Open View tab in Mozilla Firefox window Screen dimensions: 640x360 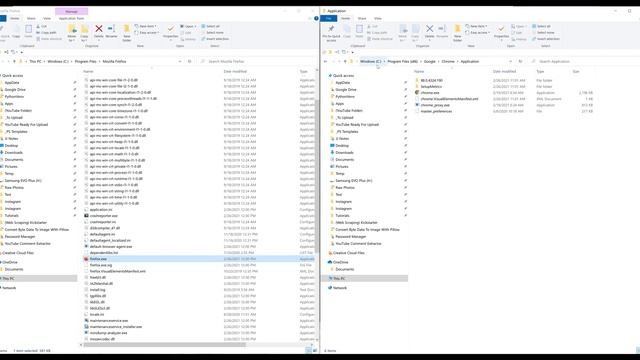pos(47,18)
